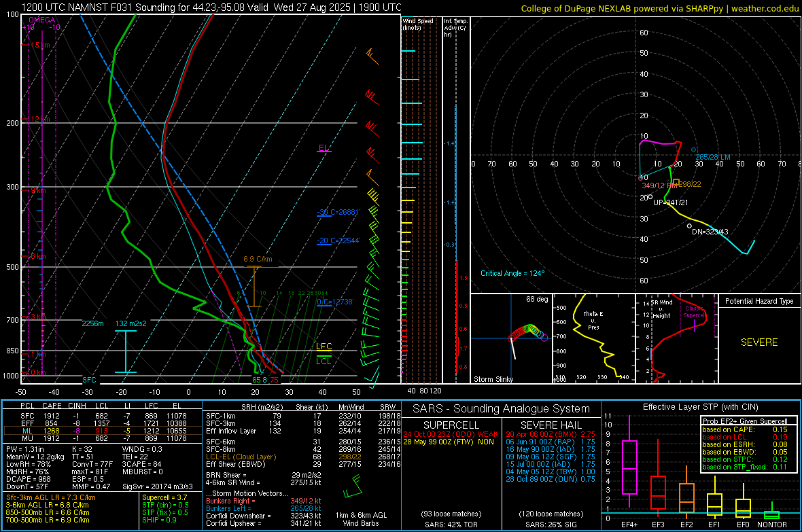Click 'SigSvr = 20174 m3/s3' text
802x532 pixels.
(x=158, y=486)
